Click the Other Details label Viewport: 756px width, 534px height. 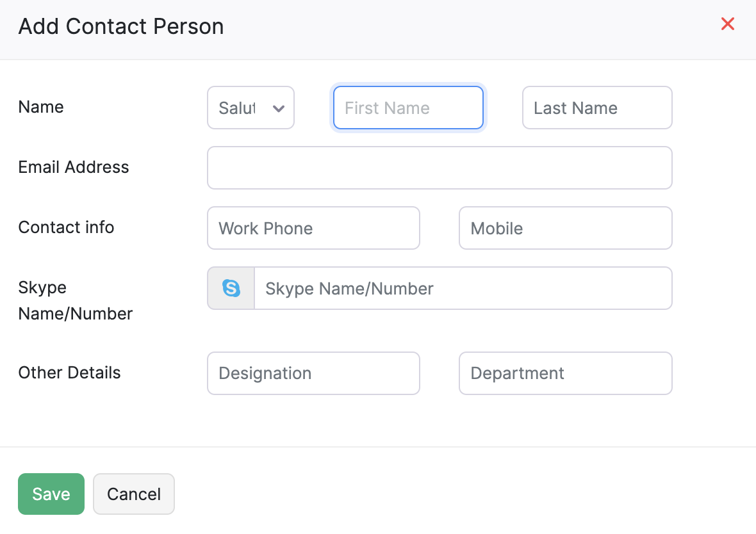click(x=69, y=373)
